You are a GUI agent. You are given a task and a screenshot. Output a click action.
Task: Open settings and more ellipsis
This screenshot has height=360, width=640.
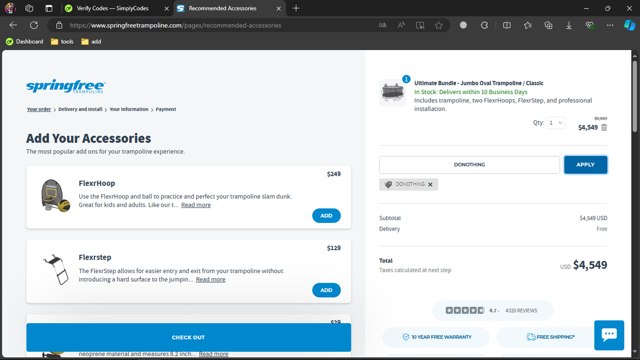[x=610, y=25]
